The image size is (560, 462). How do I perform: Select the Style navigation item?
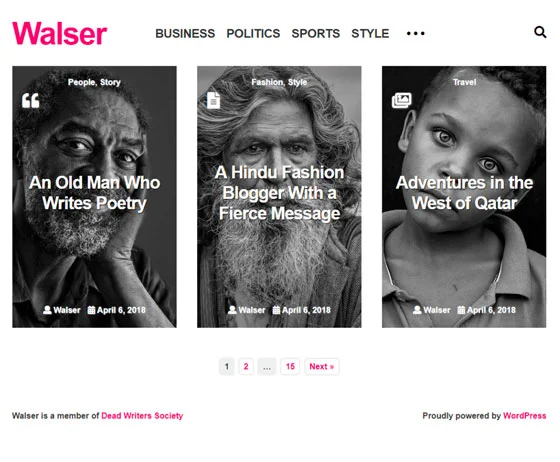(370, 34)
